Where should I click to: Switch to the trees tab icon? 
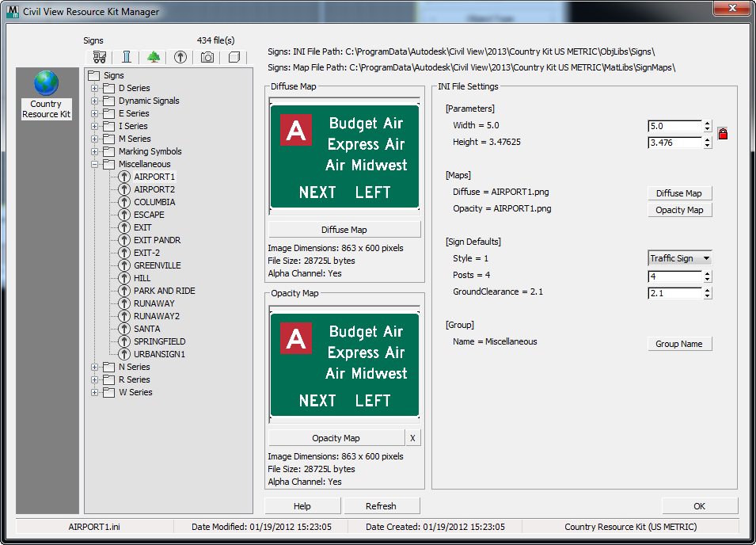click(154, 57)
